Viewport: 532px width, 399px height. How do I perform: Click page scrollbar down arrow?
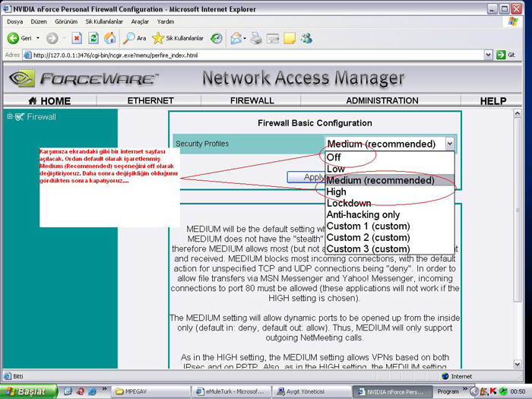click(x=517, y=364)
